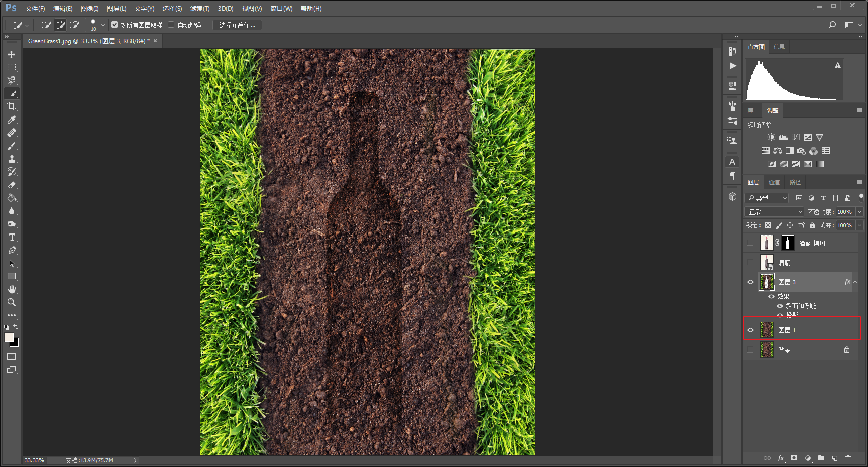The width and height of the screenshot is (868, 467).
Task: Hide the 图层 3 layer
Action: (750, 282)
